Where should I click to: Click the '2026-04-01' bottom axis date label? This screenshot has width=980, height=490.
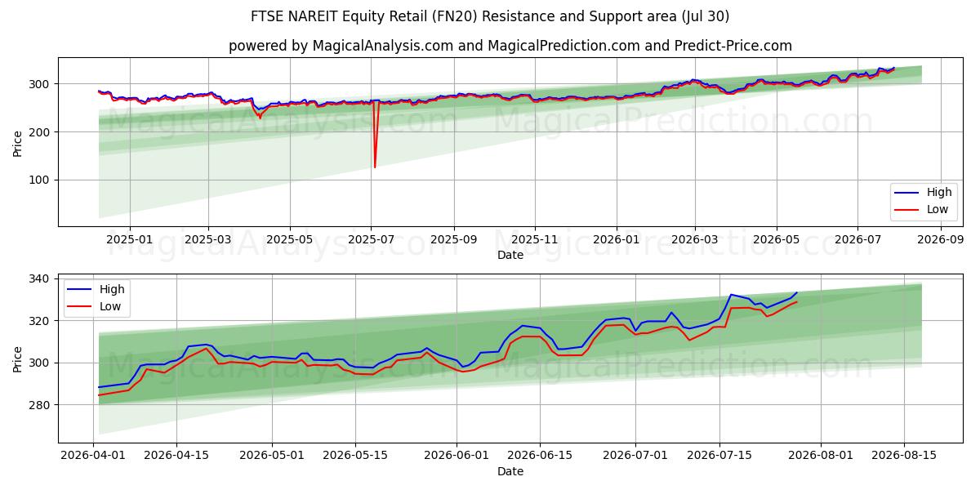coord(91,456)
